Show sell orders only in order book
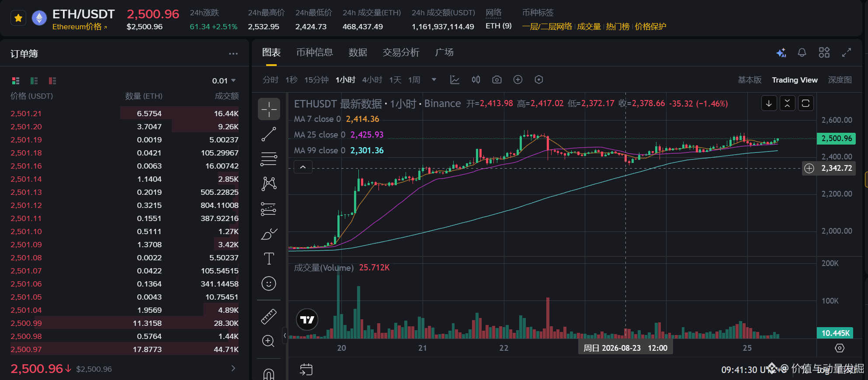 tap(52, 81)
